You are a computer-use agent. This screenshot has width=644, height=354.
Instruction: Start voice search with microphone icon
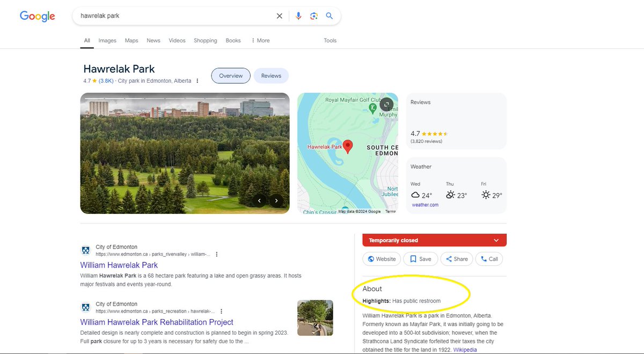coord(298,16)
